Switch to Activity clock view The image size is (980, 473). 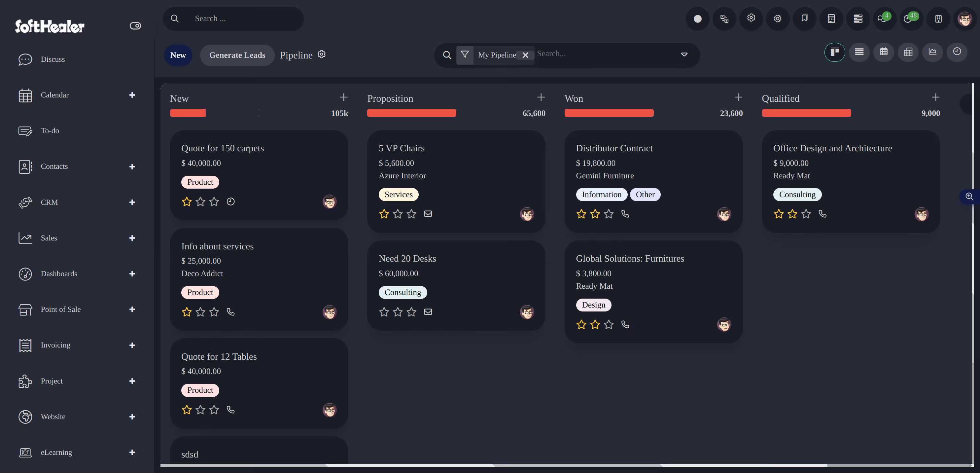pyautogui.click(x=957, y=52)
